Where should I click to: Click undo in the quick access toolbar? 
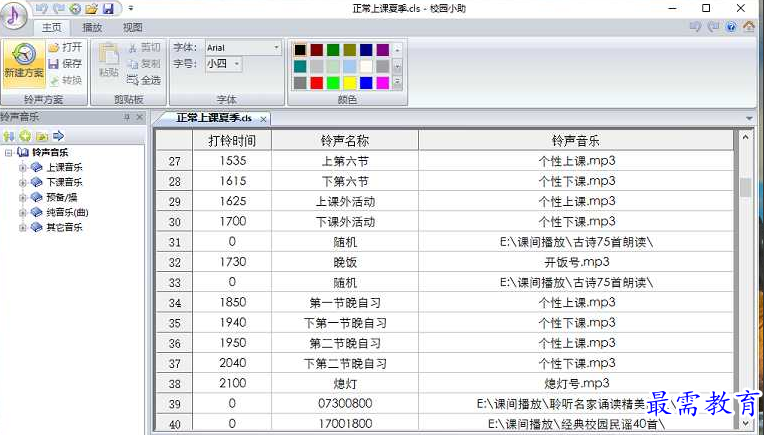click(42, 8)
